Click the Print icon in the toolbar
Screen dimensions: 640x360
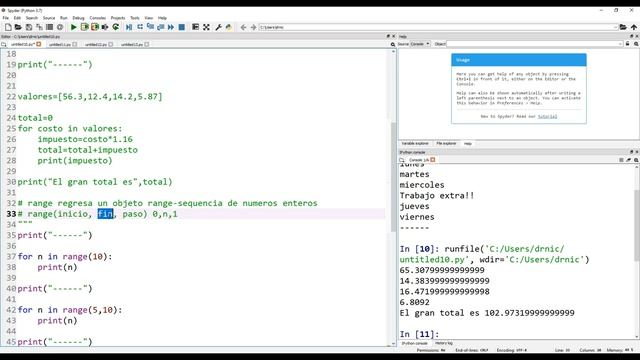[49, 27]
